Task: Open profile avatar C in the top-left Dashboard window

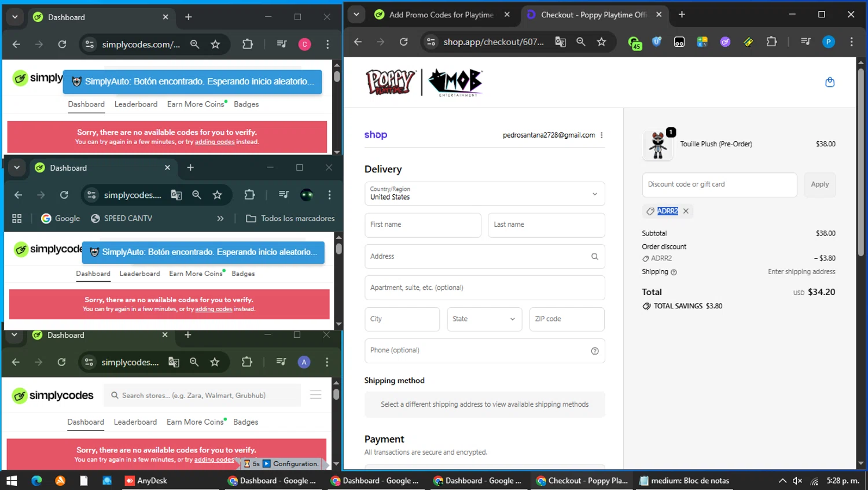Action: [304, 44]
